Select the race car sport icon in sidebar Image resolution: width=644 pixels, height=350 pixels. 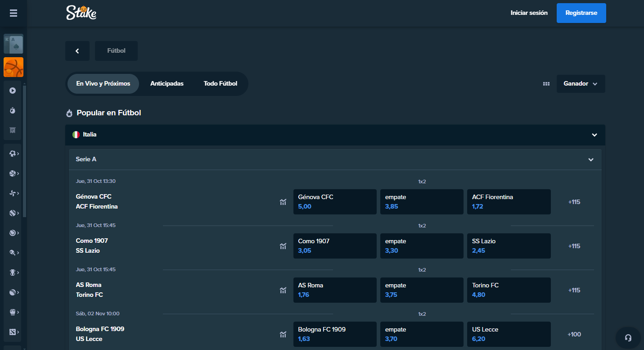pos(13,273)
